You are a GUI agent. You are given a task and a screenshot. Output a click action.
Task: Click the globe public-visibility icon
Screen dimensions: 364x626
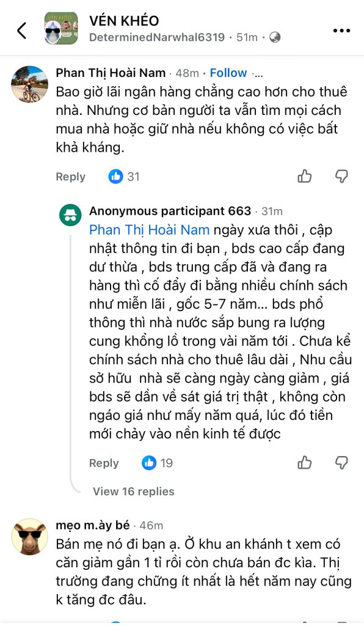pos(275,37)
